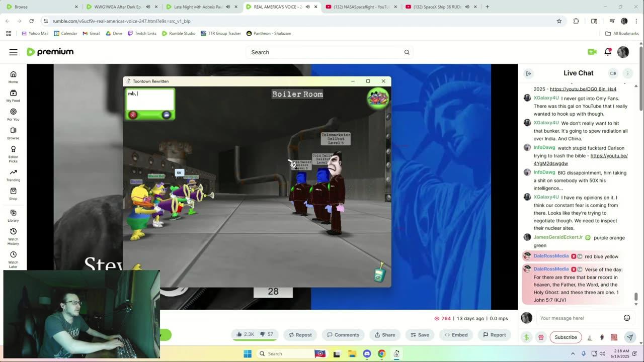Send the chat message arrow
644x362 pixels.
(630, 337)
